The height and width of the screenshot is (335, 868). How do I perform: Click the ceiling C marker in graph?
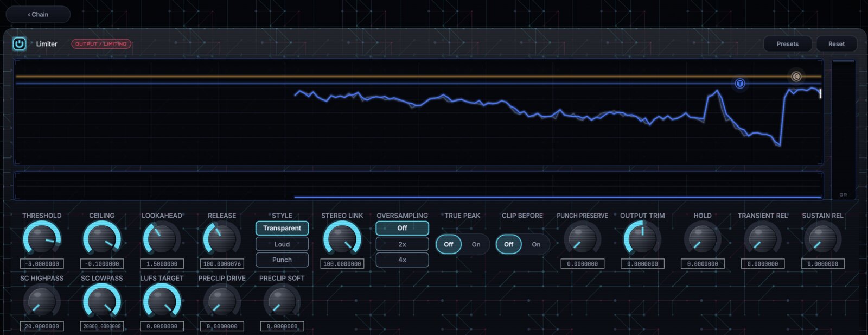[796, 77]
